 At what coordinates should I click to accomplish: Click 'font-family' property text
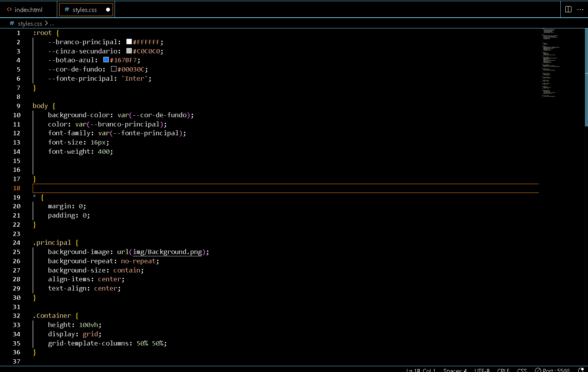[69, 133]
